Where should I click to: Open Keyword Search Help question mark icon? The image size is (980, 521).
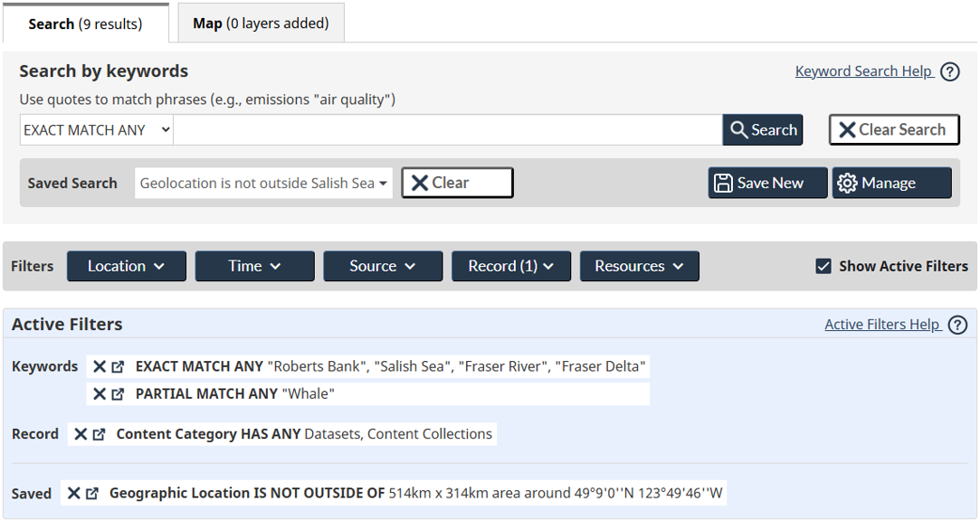pos(949,71)
